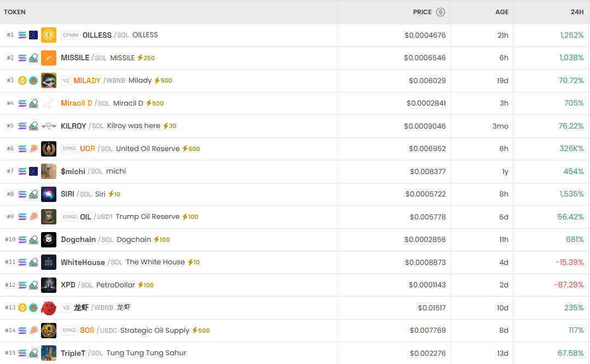Click the Milady token avatar image
This screenshot has height=364, width=590.
[49, 80]
